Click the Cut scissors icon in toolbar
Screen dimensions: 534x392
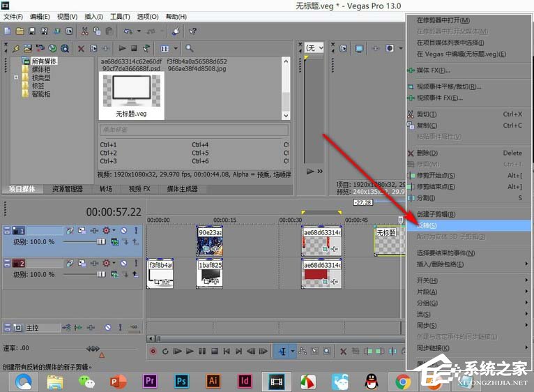[85, 31]
